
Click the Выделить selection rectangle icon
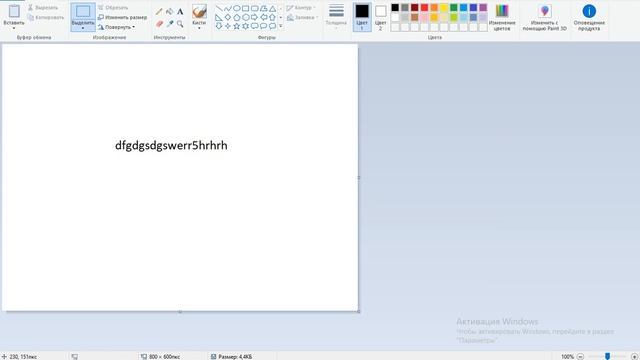83,11
